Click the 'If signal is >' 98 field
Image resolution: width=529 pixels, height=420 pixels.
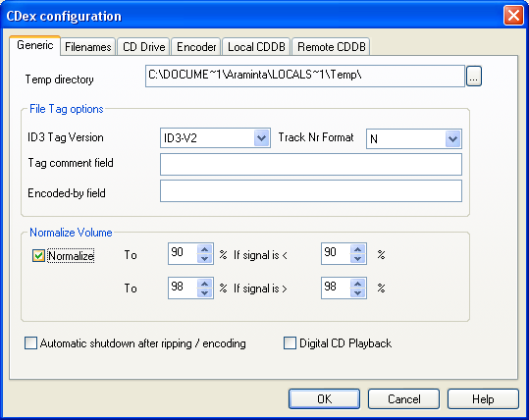336,288
